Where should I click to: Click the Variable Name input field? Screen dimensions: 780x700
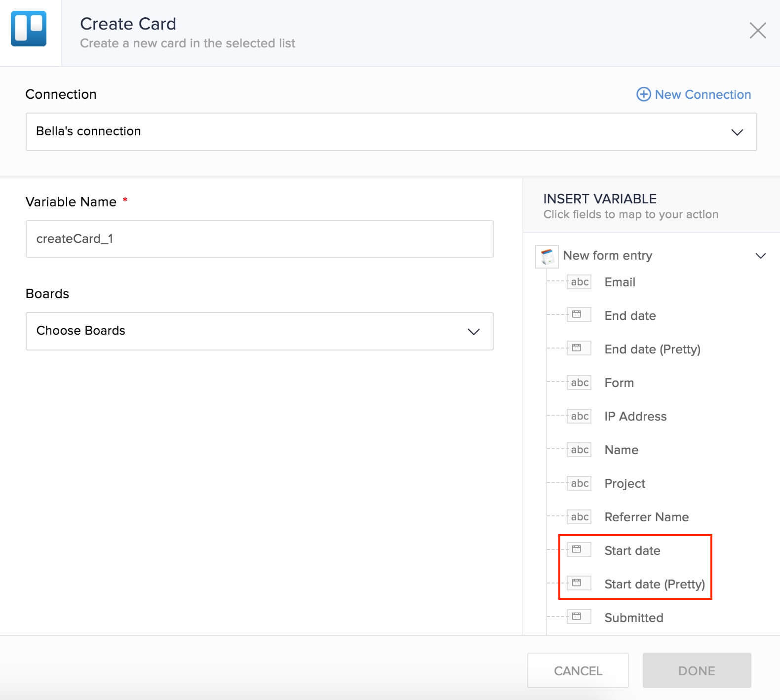[259, 239]
